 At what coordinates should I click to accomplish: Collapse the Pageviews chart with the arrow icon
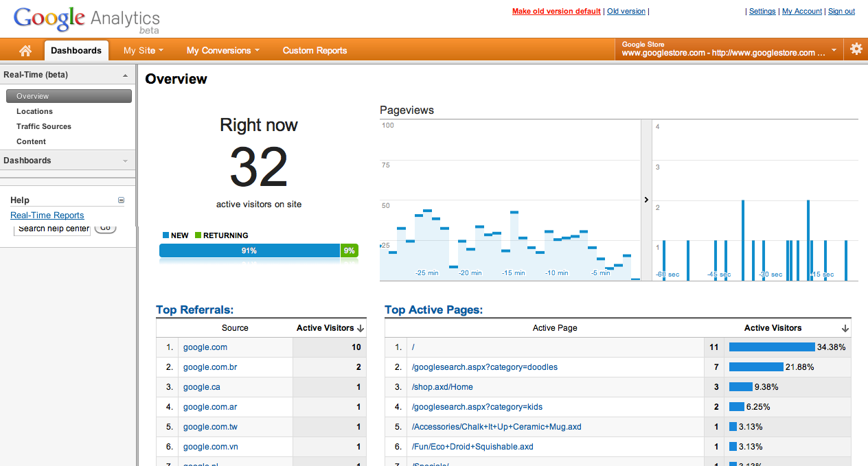pyautogui.click(x=646, y=200)
